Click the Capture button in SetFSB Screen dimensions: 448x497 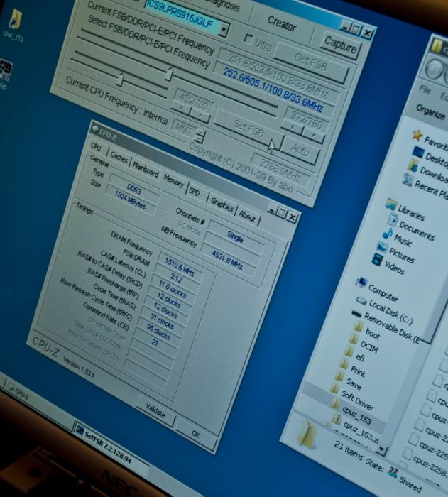point(341,45)
